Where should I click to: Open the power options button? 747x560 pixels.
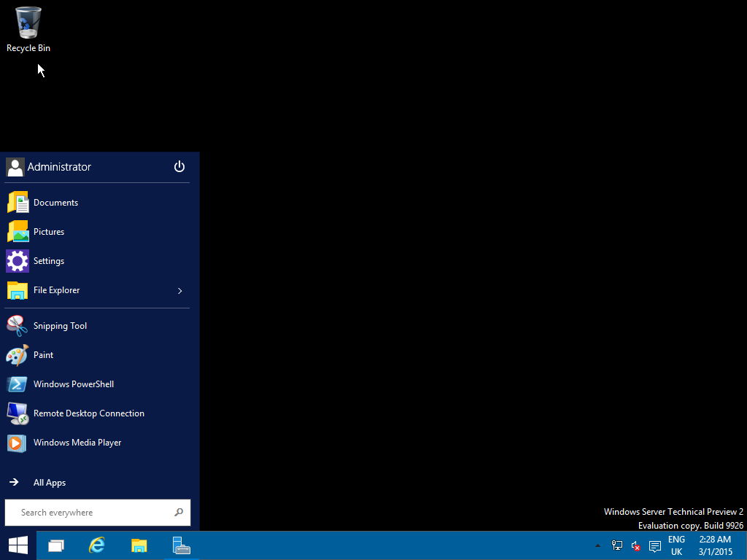[x=179, y=167]
